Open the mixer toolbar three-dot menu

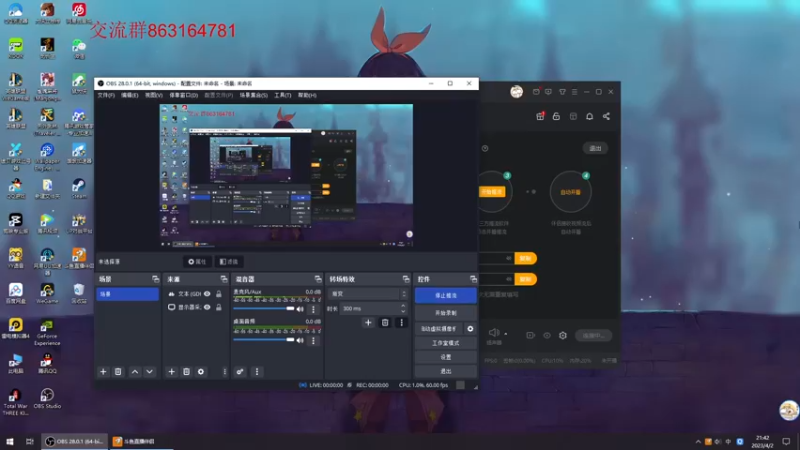pyautogui.click(x=257, y=372)
